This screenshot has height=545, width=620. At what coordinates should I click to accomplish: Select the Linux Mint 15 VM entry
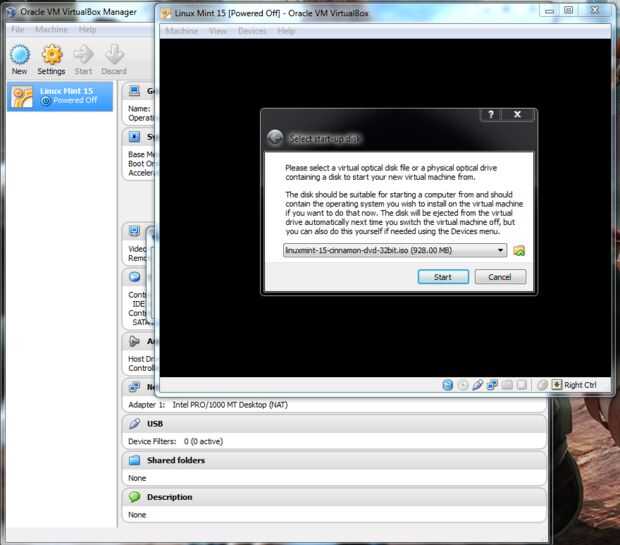pyautogui.click(x=60, y=97)
